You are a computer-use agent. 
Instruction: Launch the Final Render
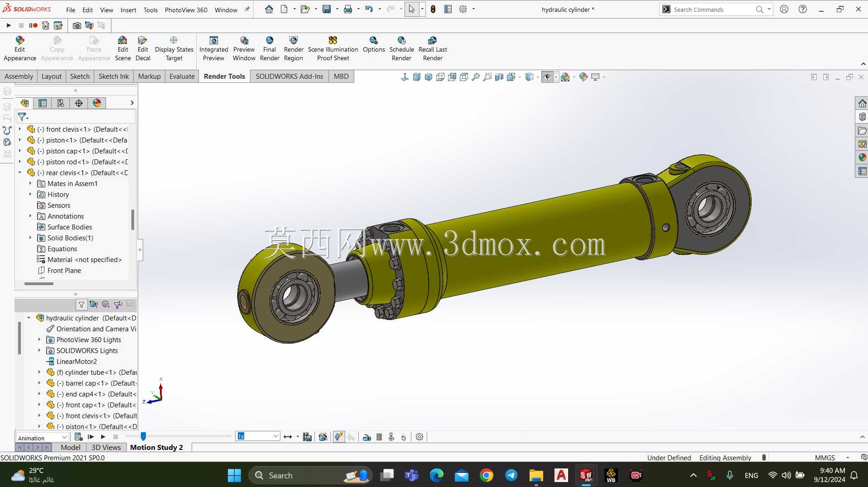270,48
